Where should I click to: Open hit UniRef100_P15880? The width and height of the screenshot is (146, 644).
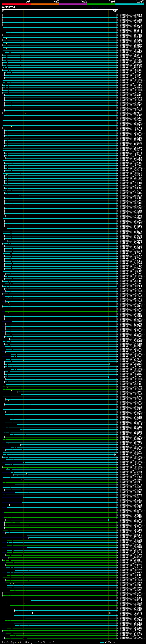[x=131, y=183]
